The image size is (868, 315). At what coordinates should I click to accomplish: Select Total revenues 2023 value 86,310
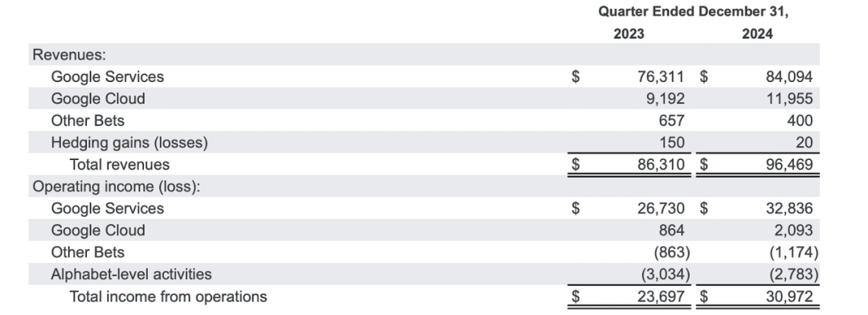tap(661, 165)
